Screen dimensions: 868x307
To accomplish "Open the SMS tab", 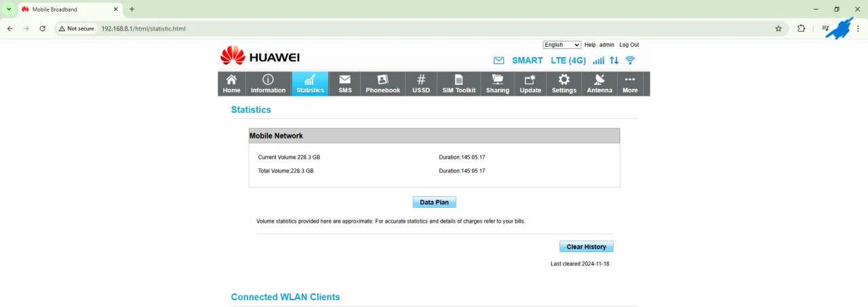I will click(345, 84).
